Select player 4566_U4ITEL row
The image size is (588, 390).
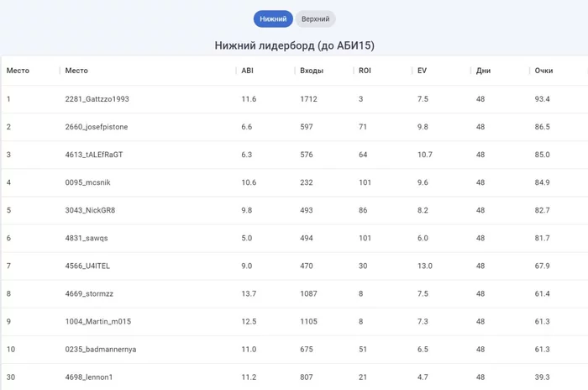point(295,266)
